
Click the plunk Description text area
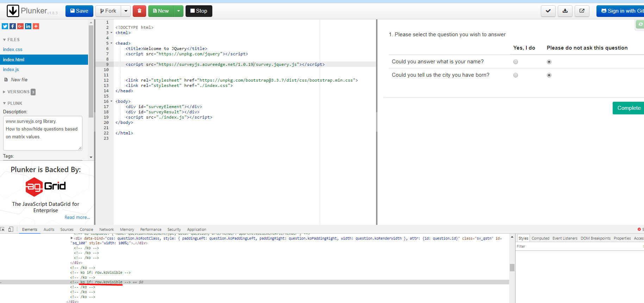[43, 133]
